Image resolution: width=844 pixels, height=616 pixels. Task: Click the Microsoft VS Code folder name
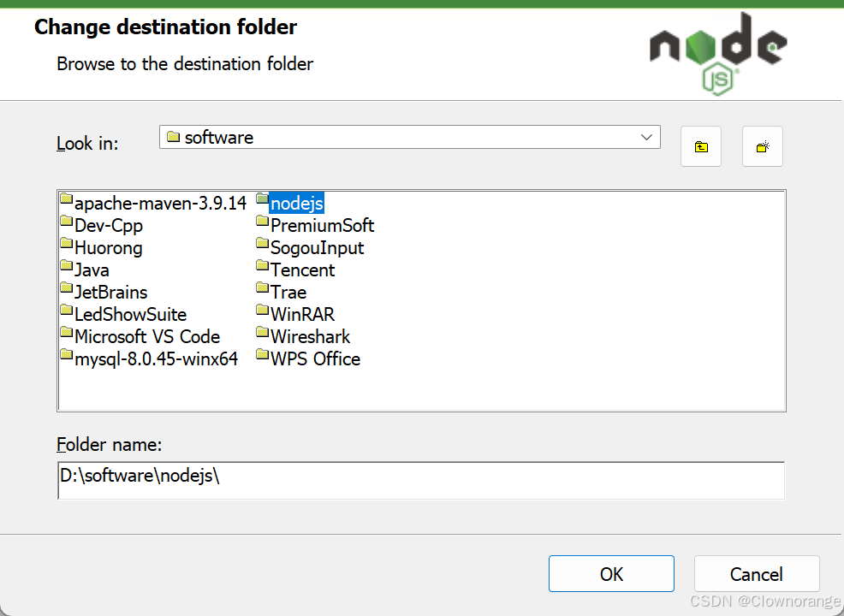coord(147,337)
